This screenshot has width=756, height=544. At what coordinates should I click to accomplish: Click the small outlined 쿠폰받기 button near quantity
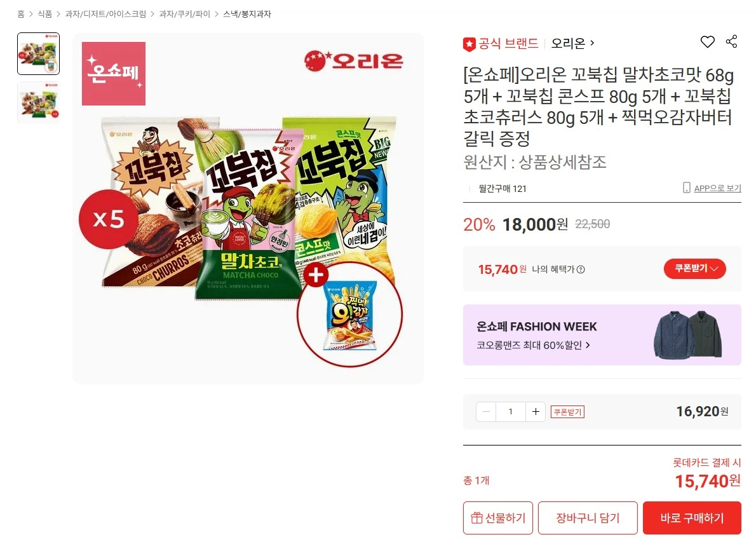point(567,412)
